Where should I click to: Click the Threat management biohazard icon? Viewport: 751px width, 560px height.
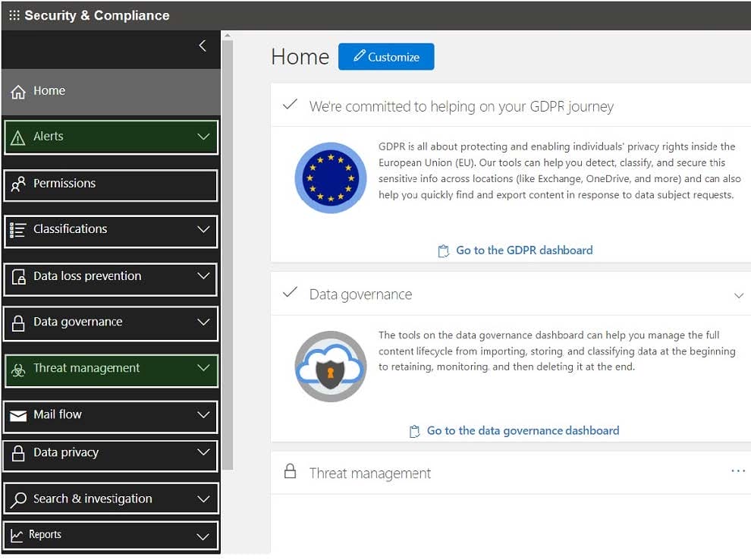[18, 369]
